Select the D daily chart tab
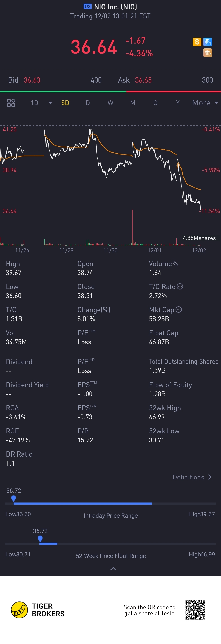Viewport: 221px width, 644px height. [88, 103]
